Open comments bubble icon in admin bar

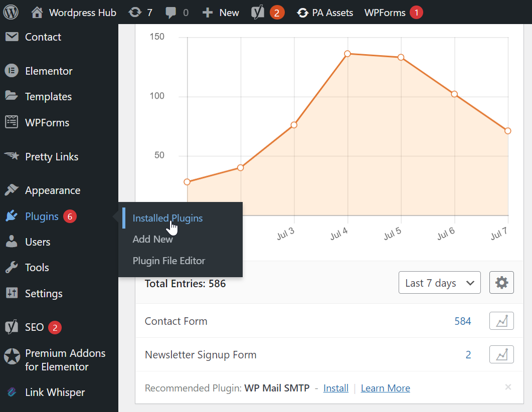tap(170, 13)
